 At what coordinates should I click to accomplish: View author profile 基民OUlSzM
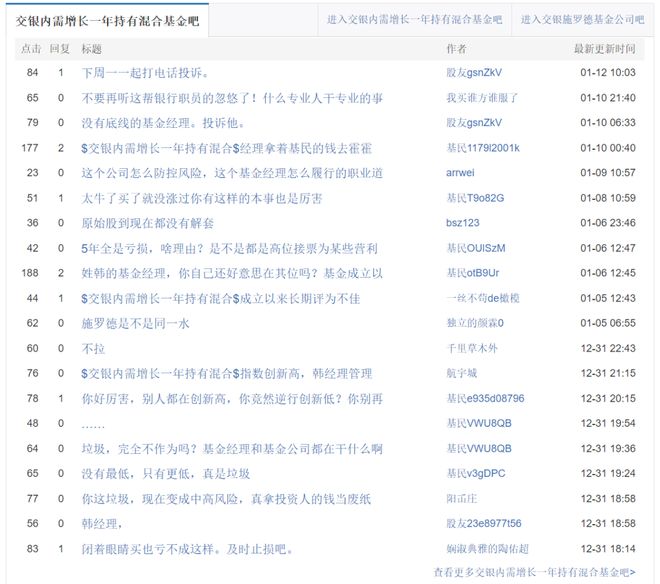[x=476, y=248]
